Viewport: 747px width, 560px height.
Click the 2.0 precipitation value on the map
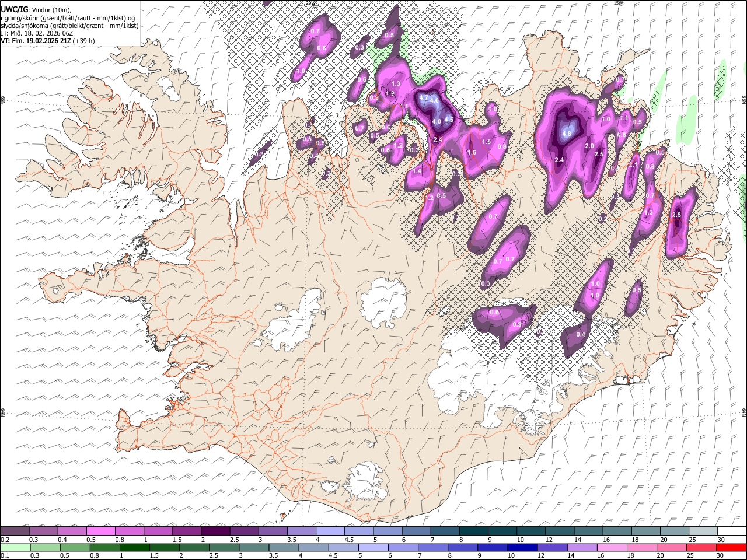589,146
